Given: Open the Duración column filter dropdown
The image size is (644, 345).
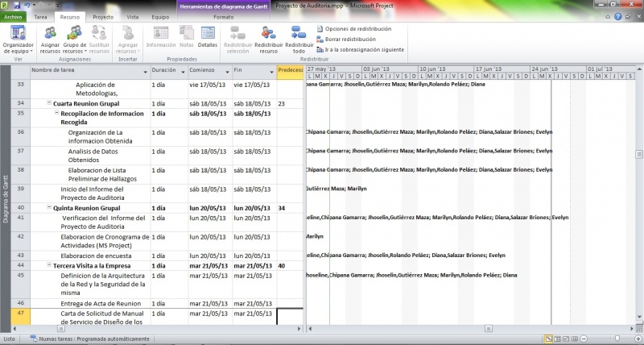Looking at the screenshot, I should [183, 71].
